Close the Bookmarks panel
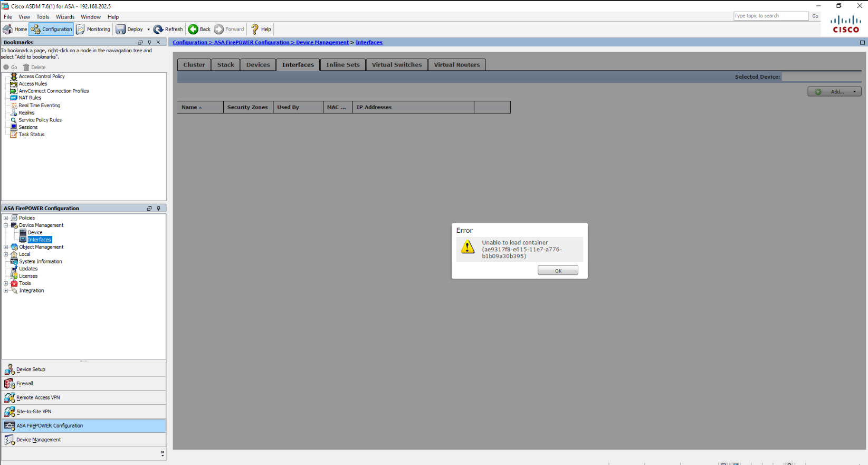The height and width of the screenshot is (465, 868). (158, 42)
